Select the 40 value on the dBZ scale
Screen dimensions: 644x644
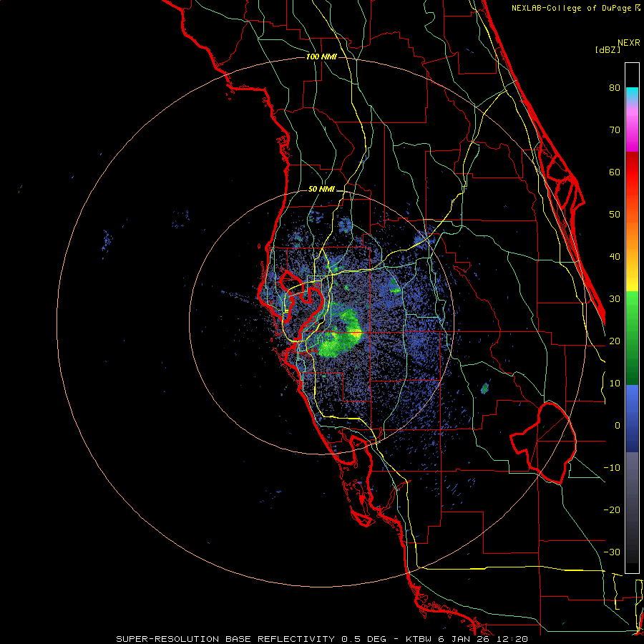click(615, 257)
